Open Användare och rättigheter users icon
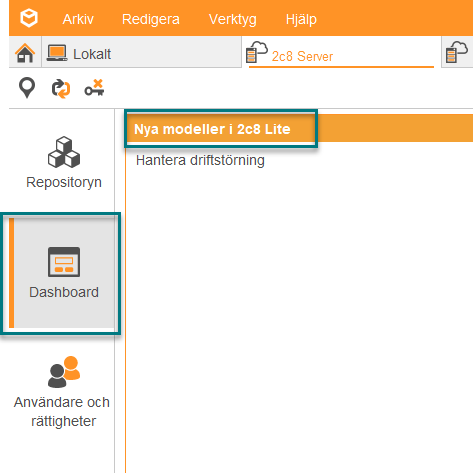 click(64, 372)
